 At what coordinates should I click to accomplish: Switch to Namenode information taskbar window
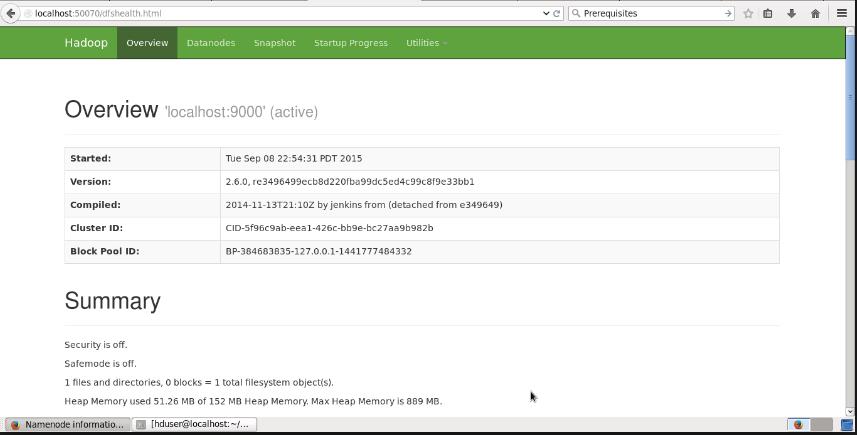(68, 424)
